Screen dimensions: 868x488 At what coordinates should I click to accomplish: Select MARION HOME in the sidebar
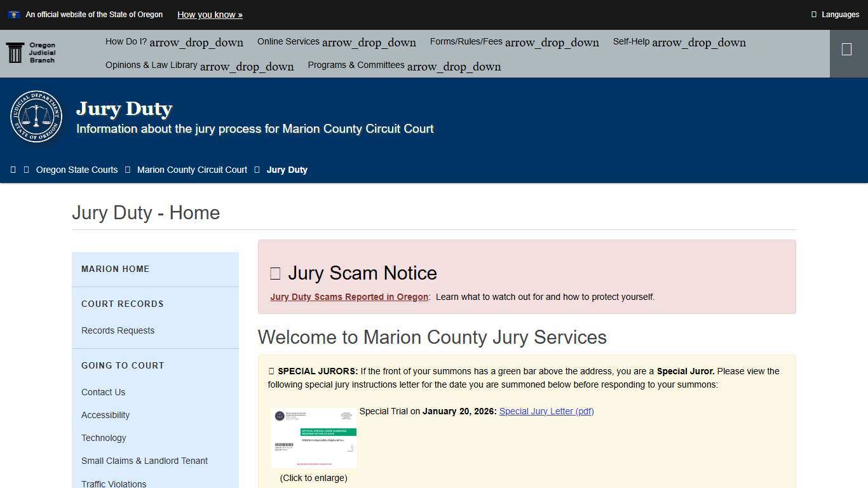coord(115,269)
